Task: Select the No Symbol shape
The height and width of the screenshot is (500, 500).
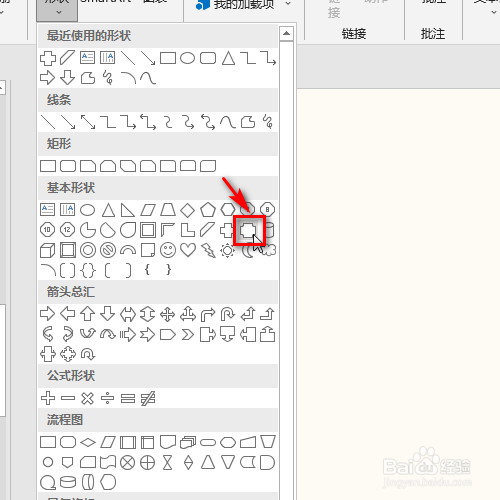Action: 108,250
